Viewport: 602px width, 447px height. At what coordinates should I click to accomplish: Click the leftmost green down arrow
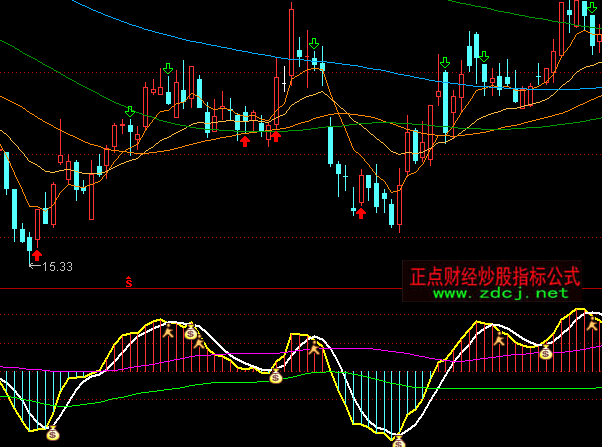[129, 111]
